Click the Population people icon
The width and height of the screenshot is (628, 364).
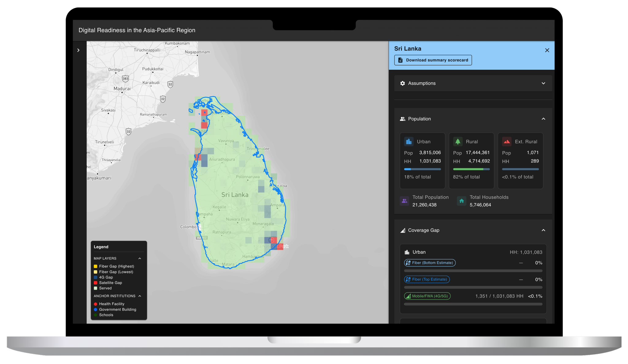[x=402, y=119]
